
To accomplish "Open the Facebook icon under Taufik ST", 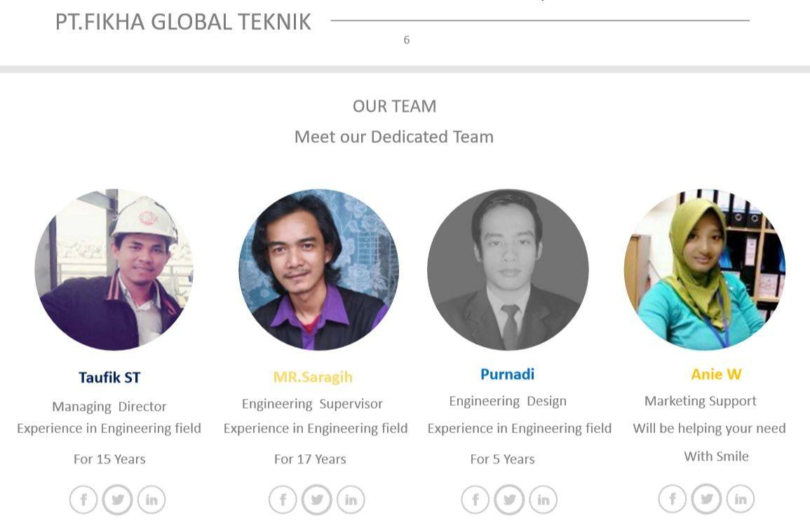I will (83, 500).
